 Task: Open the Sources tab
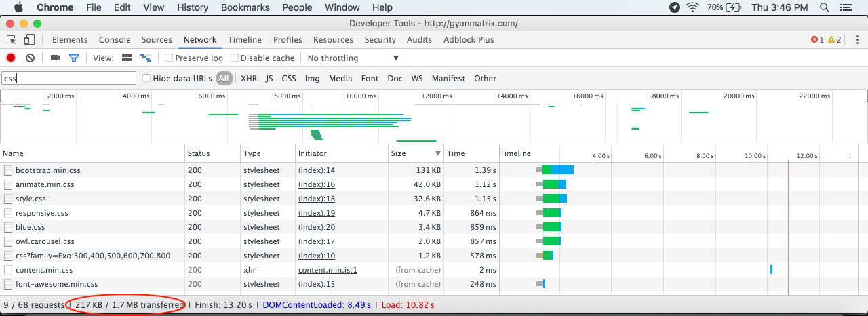tap(157, 40)
